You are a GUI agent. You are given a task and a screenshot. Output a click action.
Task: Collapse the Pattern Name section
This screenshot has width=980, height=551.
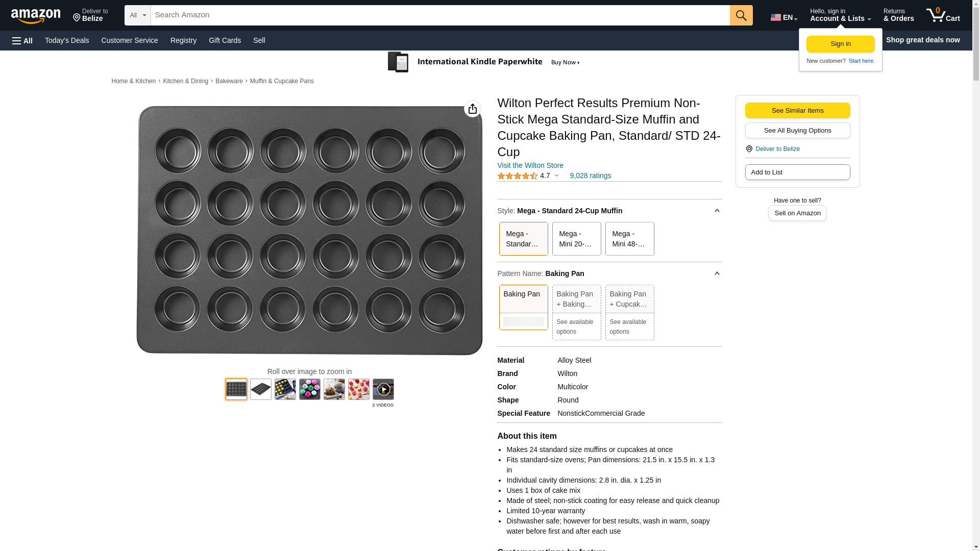[717, 273]
